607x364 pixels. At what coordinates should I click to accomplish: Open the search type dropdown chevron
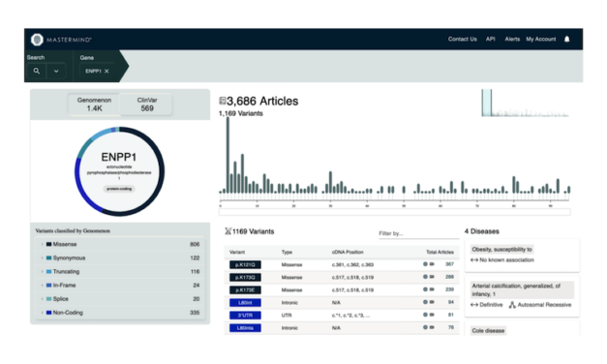(x=56, y=72)
